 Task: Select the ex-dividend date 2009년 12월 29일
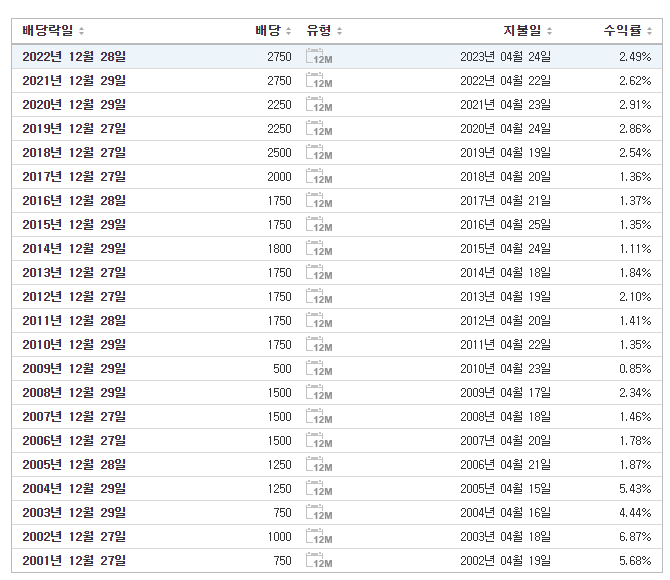pos(74,368)
